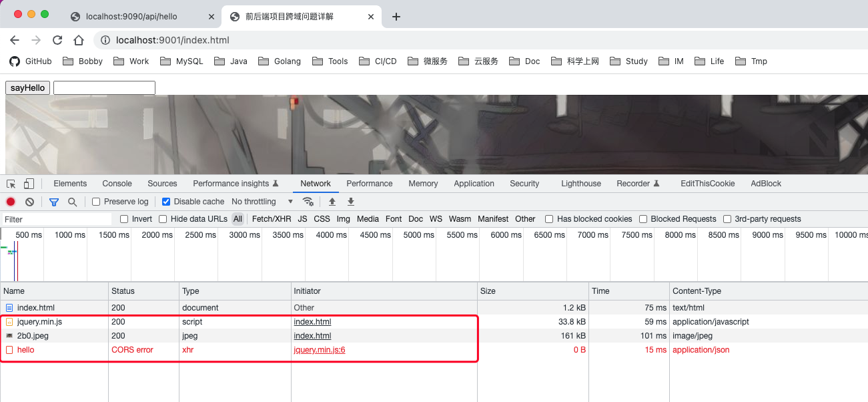This screenshot has height=402, width=868.
Task: Open the Study bookmarks folder
Action: pos(628,61)
